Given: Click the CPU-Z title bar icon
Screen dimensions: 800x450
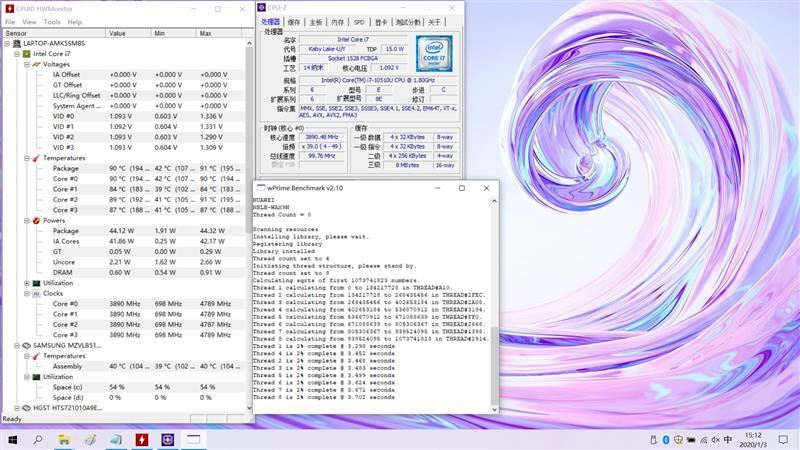Looking at the screenshot, I should point(262,8).
